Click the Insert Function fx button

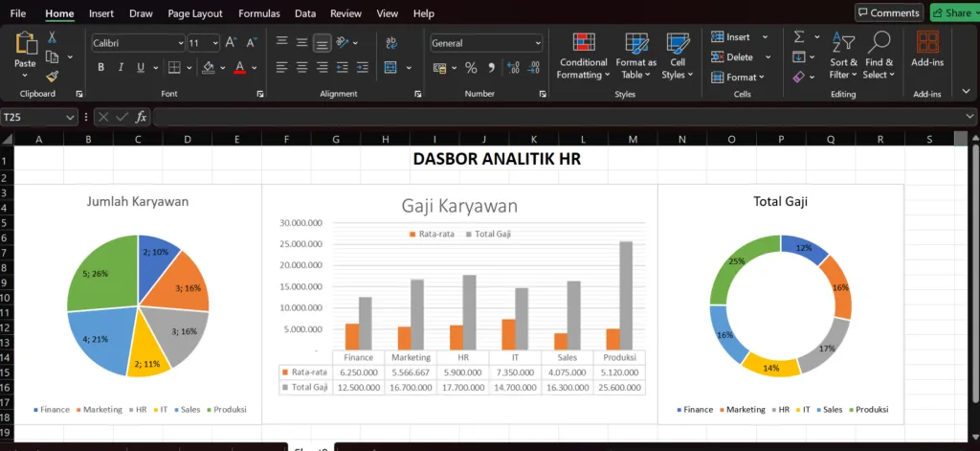click(x=142, y=117)
